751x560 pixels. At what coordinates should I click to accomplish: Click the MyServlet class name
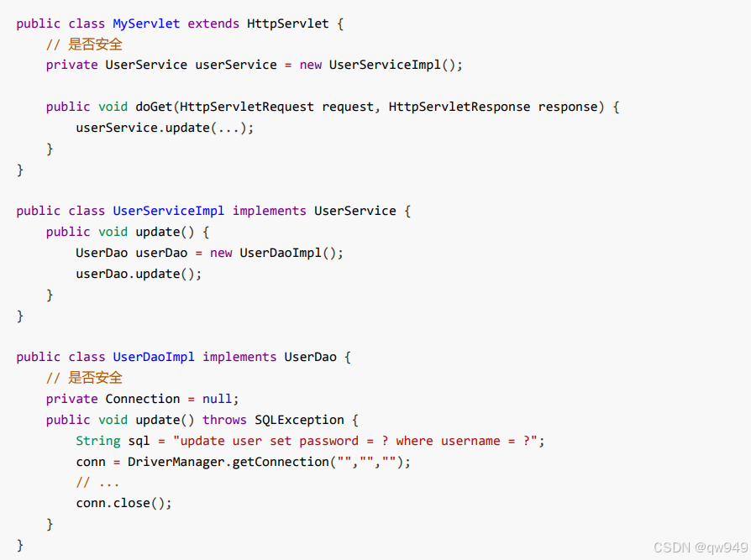click(x=146, y=24)
